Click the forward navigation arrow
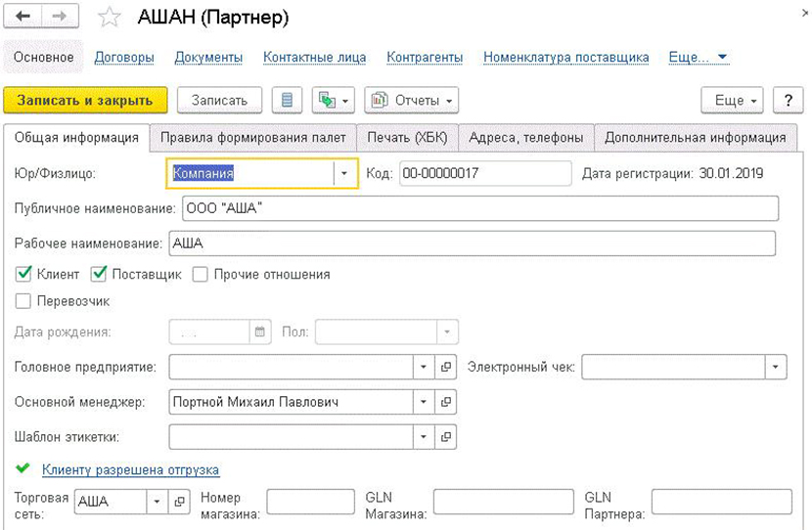The width and height of the screenshot is (812, 530). (61, 19)
